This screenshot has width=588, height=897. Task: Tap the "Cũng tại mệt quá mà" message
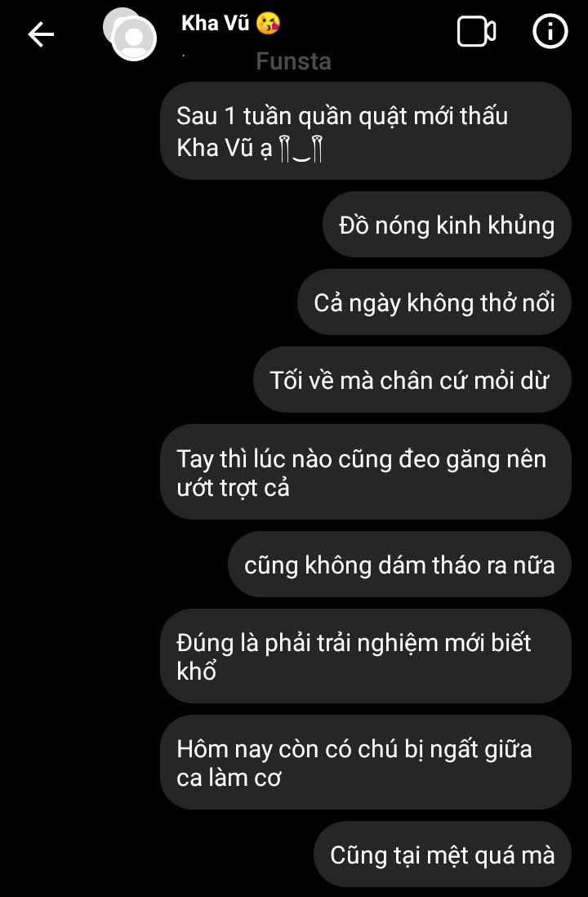[442, 855]
